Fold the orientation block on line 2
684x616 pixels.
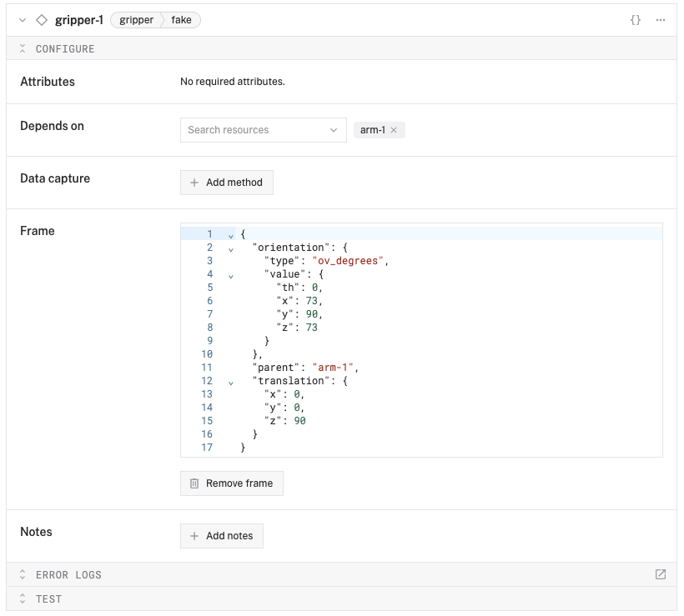(231, 248)
